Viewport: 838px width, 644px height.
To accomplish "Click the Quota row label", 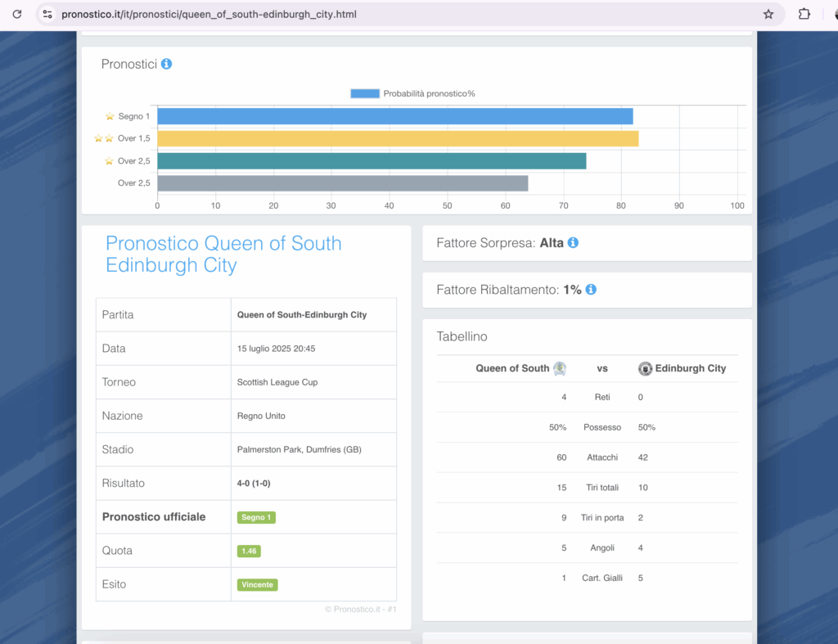I will tap(117, 551).
